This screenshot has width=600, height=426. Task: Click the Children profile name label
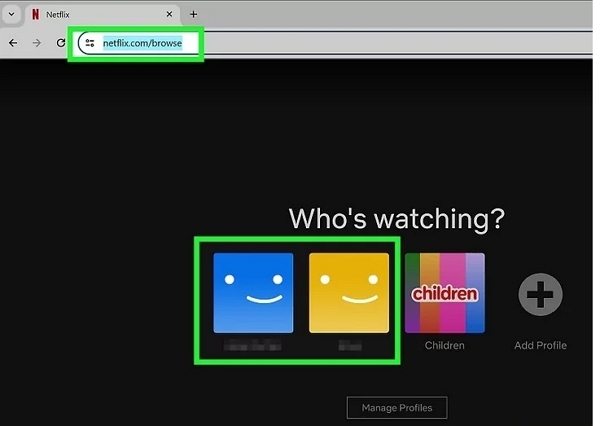coord(445,345)
